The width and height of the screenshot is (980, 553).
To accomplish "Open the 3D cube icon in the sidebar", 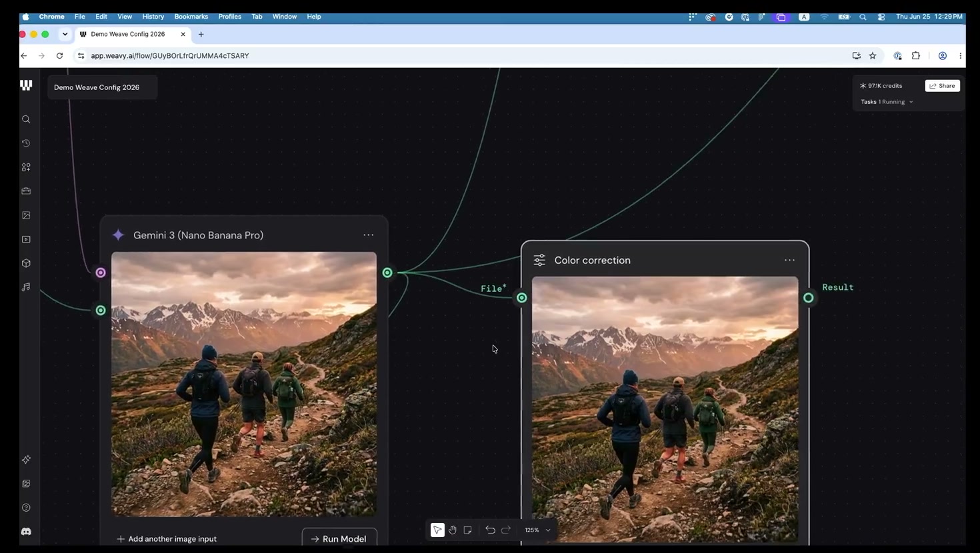I will (26, 263).
